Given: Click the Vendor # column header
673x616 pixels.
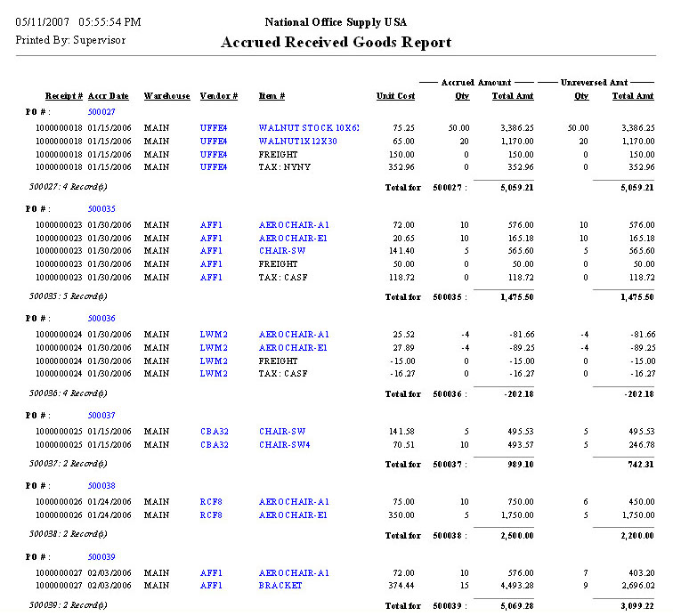Looking at the screenshot, I should 219,96.
